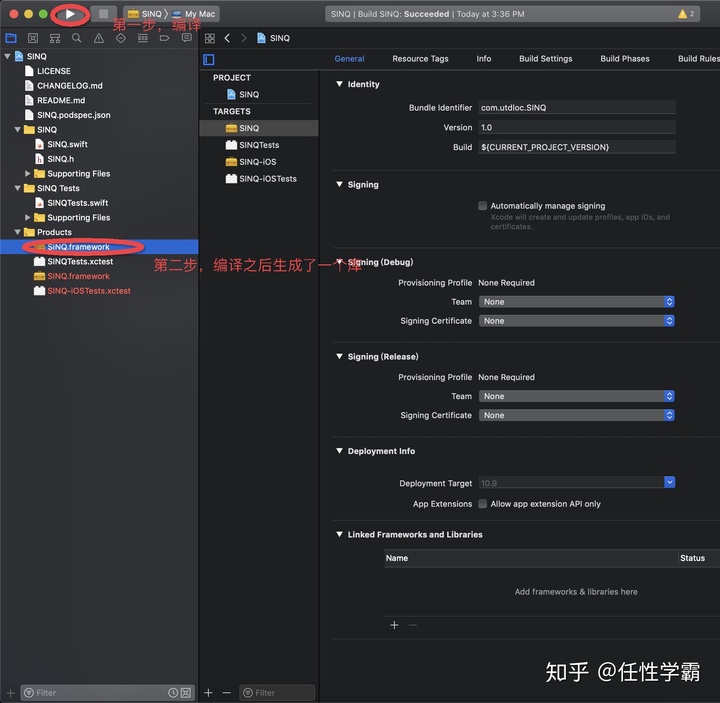Collapse the SINQ Tests folder
Image resolution: width=720 pixels, height=703 pixels.
point(17,188)
